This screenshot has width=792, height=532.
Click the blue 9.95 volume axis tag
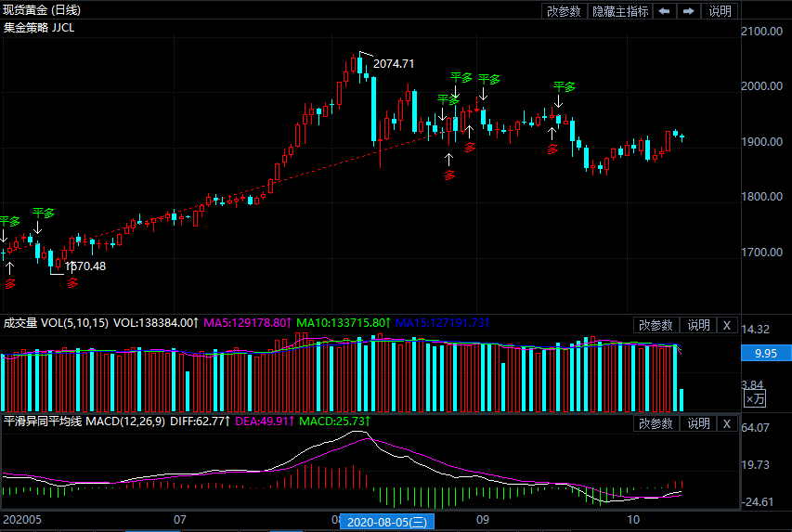tap(765, 354)
